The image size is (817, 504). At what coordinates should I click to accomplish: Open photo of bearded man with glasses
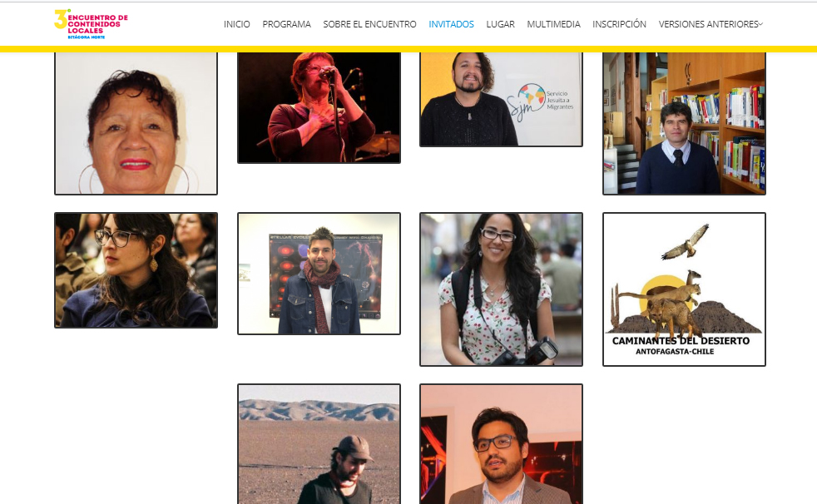pyautogui.click(x=501, y=443)
